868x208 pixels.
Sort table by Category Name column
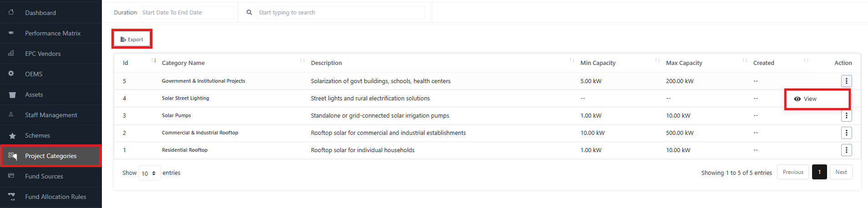(x=302, y=60)
